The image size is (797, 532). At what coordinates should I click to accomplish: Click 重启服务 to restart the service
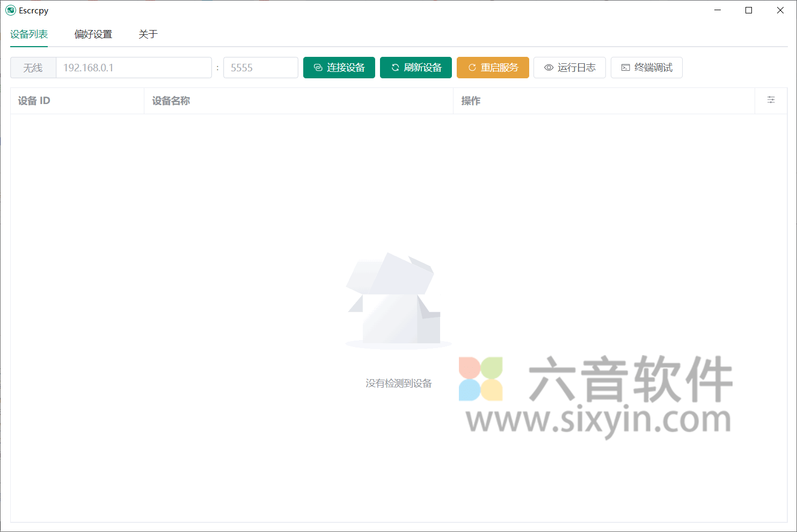point(493,68)
